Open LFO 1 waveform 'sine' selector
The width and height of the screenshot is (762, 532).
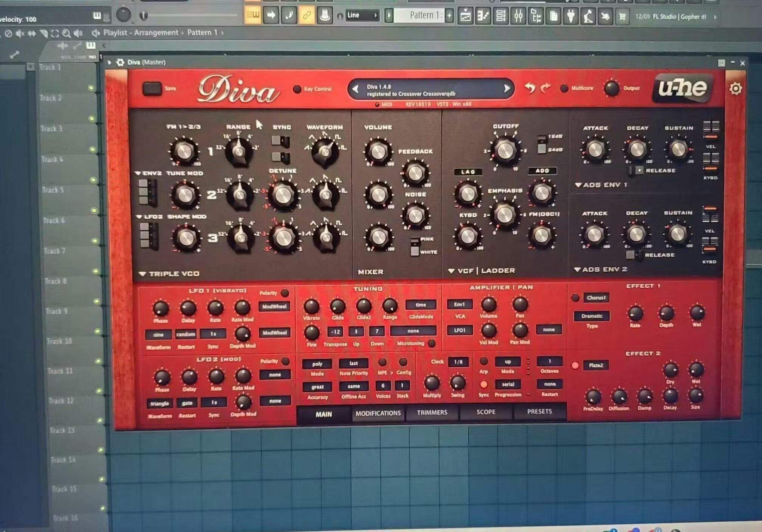[158, 334]
